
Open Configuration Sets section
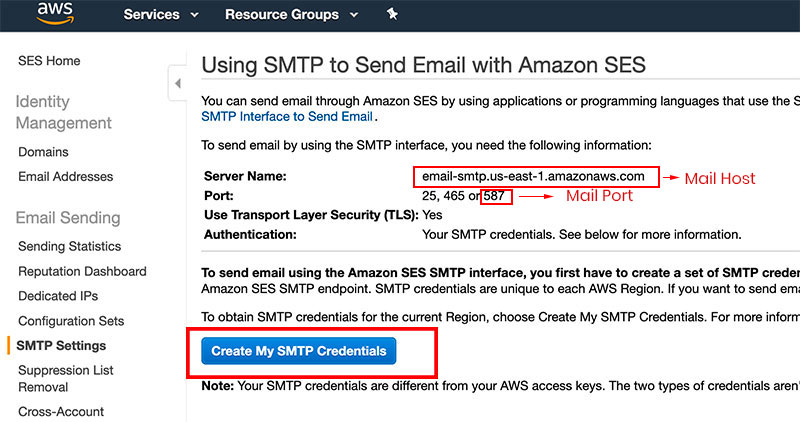71,321
